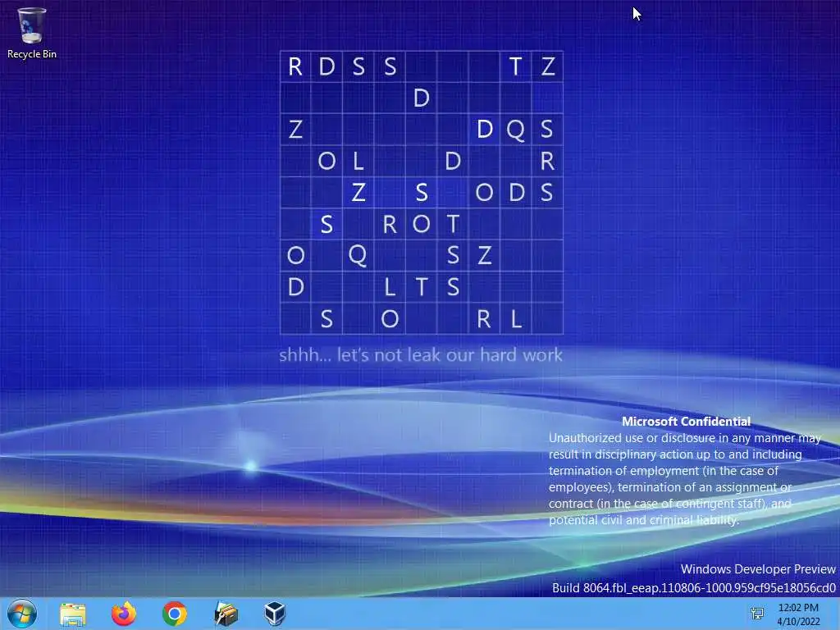The image size is (840, 630).
Task: Launch Firefox from the taskbar
Action: pyautogui.click(x=124, y=614)
